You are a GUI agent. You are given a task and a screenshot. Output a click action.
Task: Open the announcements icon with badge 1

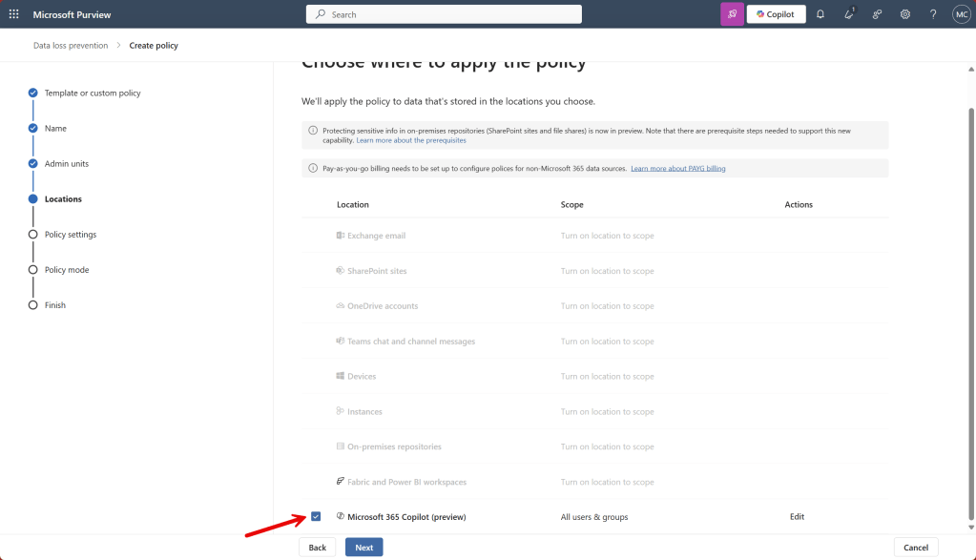click(x=848, y=14)
